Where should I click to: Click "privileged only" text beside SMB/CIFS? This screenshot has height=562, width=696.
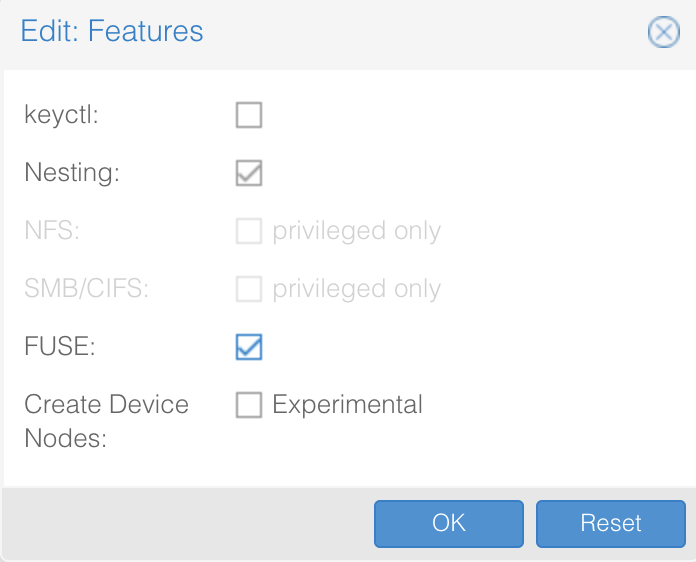coord(356,289)
